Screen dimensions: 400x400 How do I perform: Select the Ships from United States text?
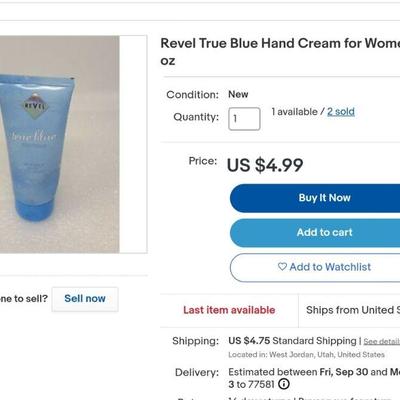[353, 310]
